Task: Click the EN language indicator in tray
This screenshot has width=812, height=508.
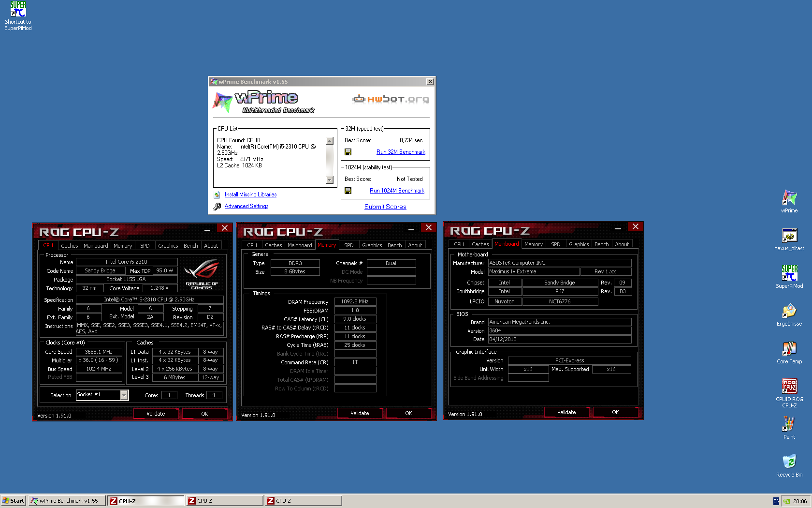Action: pyautogui.click(x=776, y=501)
